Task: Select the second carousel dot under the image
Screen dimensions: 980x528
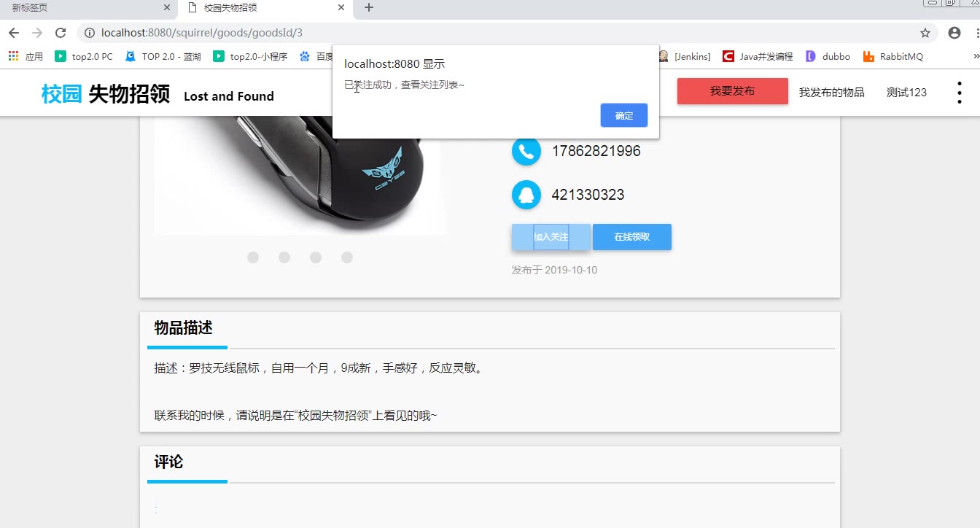Action: pyautogui.click(x=284, y=257)
